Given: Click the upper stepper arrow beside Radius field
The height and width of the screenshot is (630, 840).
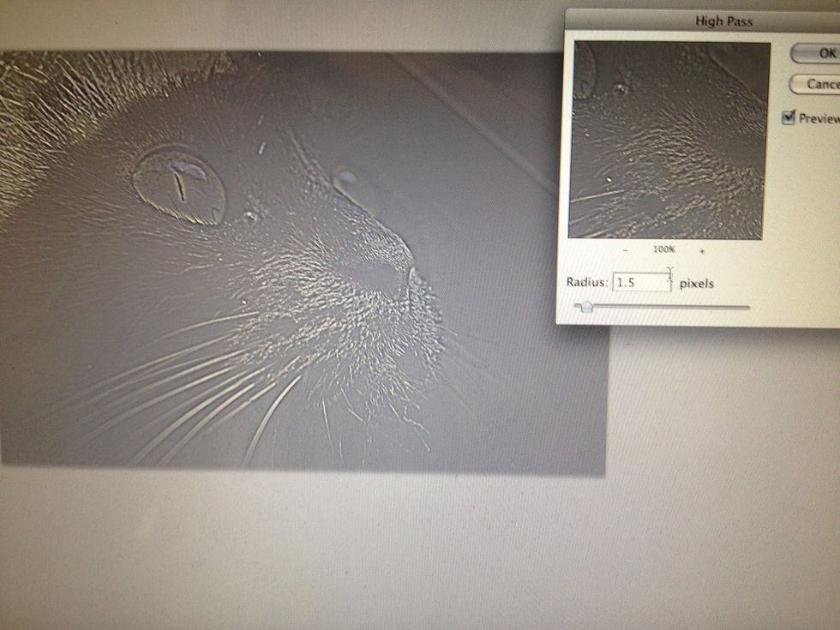Looking at the screenshot, I should point(669,277).
